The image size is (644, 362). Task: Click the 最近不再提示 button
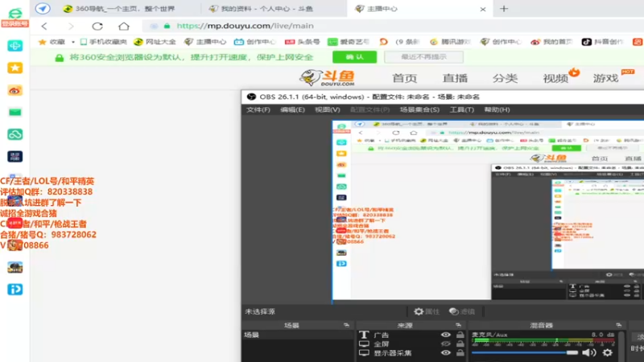(x=423, y=57)
